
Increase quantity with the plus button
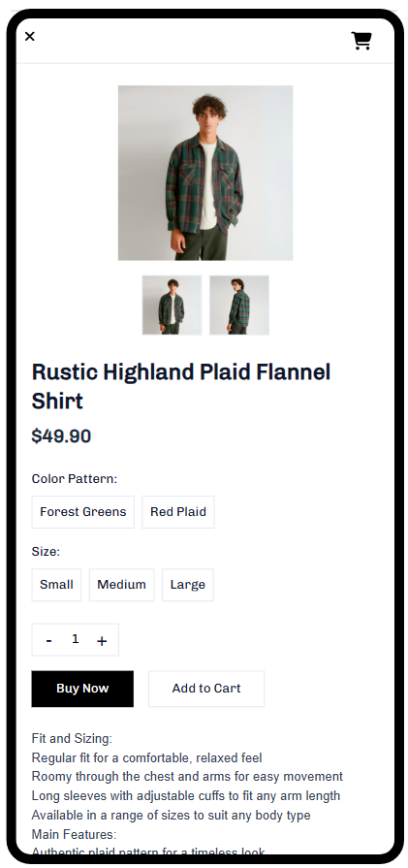(102, 640)
